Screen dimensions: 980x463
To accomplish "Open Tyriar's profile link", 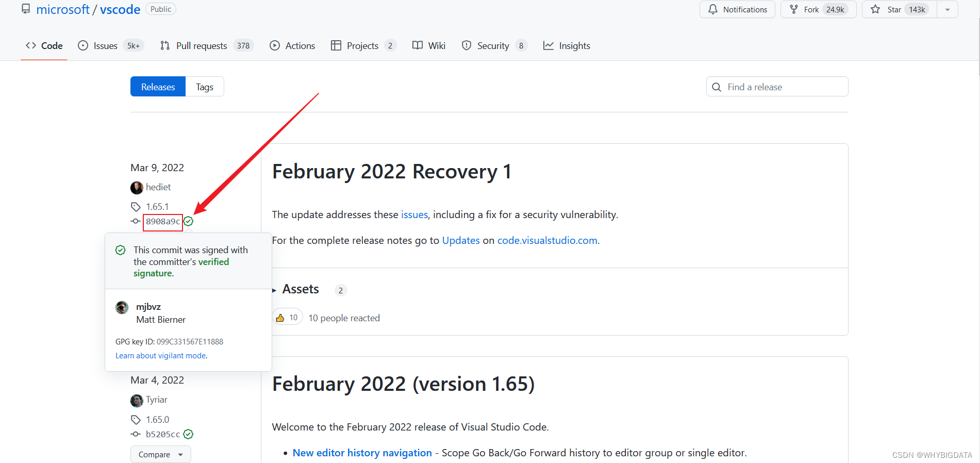I will coord(156,400).
